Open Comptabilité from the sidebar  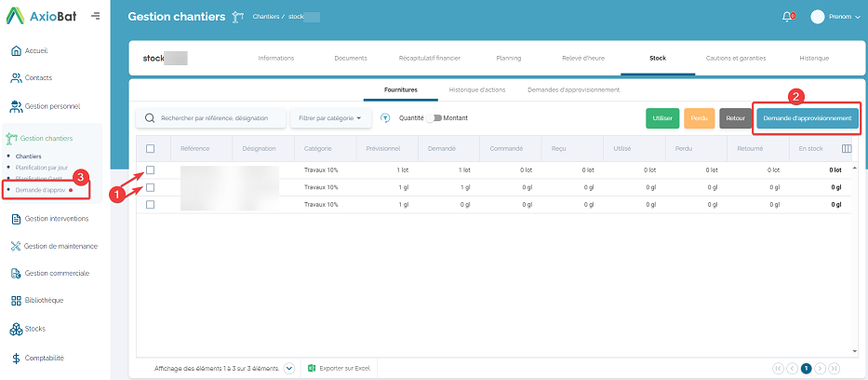pyautogui.click(x=43, y=358)
